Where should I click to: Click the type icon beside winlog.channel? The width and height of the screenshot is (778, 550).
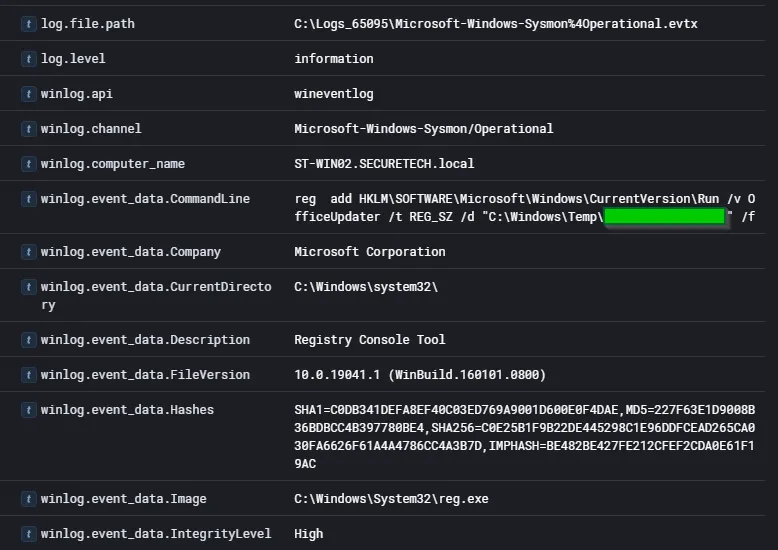pyautogui.click(x=28, y=129)
